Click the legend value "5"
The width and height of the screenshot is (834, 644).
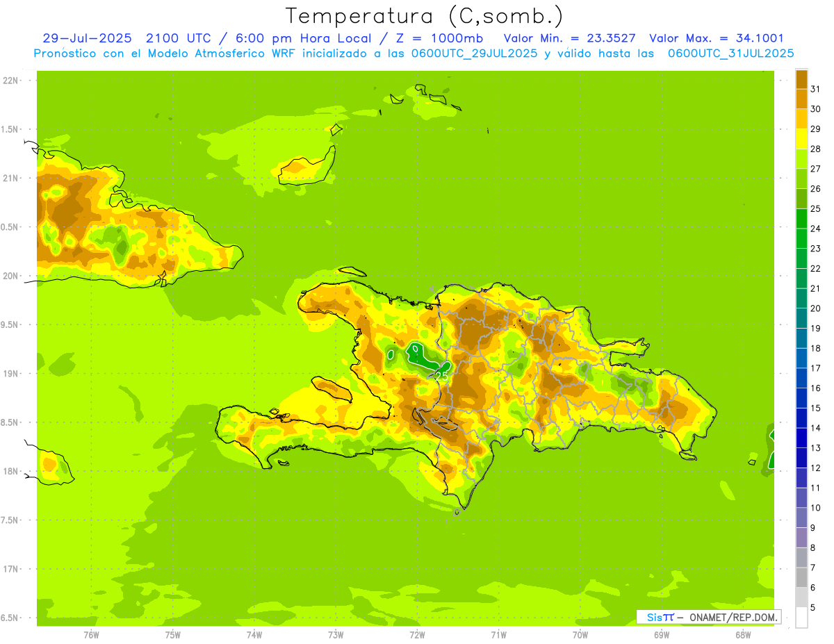812,608
